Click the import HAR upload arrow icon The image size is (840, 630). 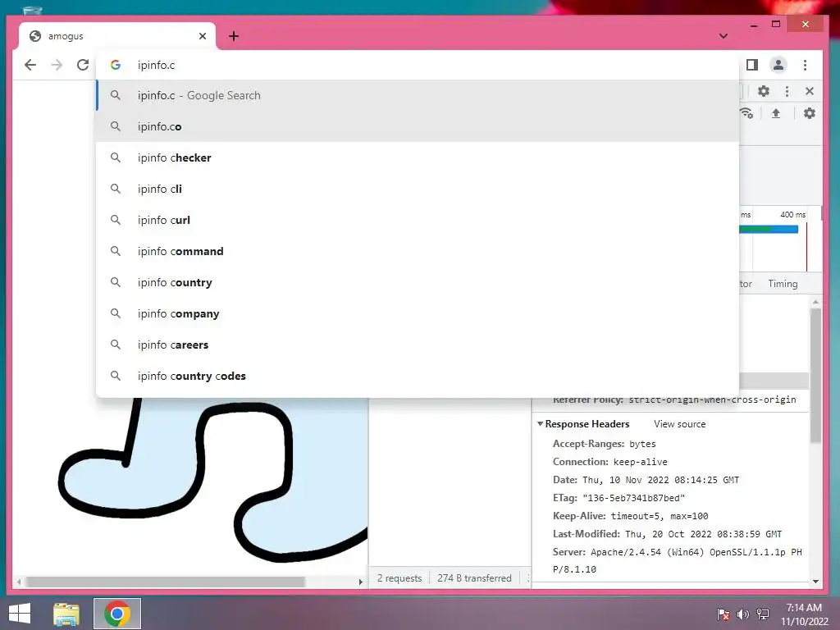[775, 113]
